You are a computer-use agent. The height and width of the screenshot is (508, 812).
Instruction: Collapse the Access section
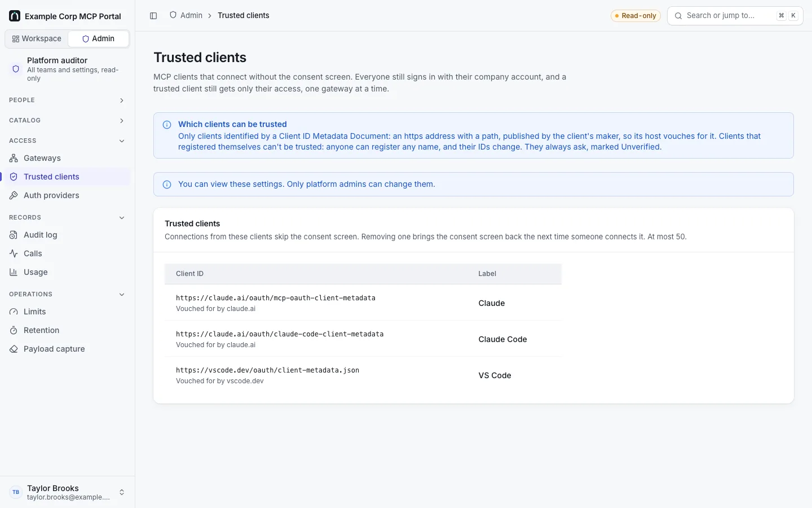point(67,141)
